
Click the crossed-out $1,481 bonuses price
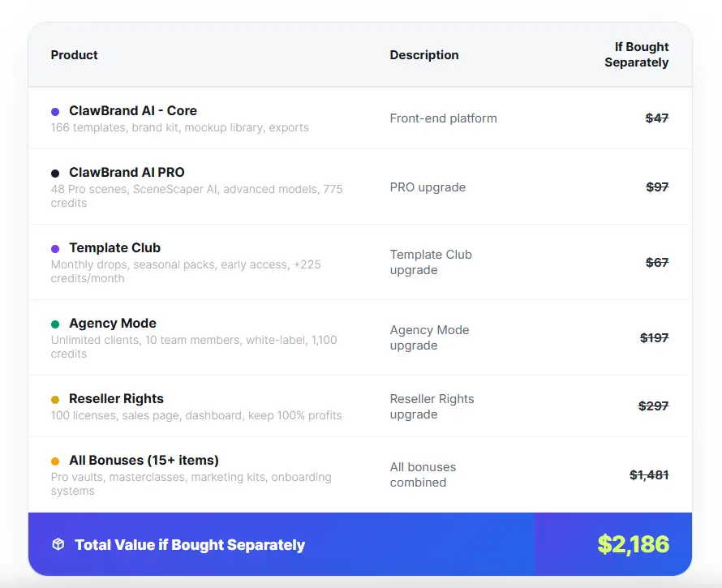[x=649, y=475]
